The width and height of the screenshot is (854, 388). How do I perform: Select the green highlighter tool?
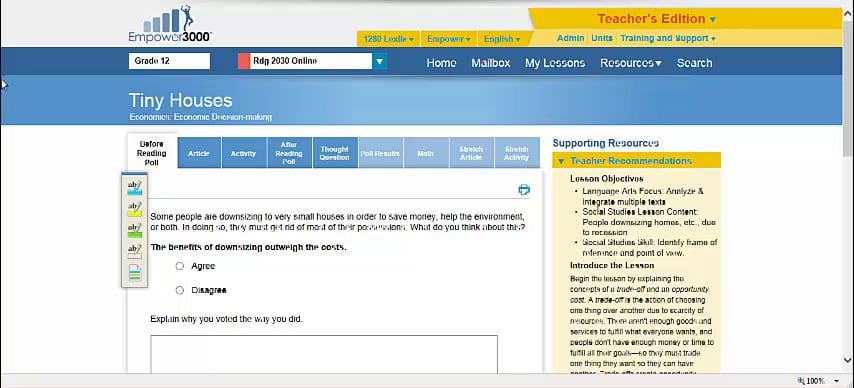coord(134,231)
